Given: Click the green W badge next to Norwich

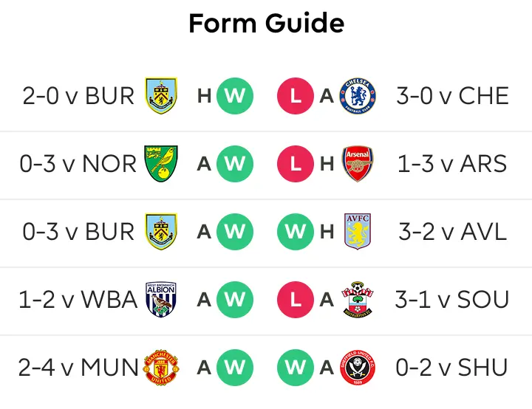Looking at the screenshot, I should coord(235,164).
